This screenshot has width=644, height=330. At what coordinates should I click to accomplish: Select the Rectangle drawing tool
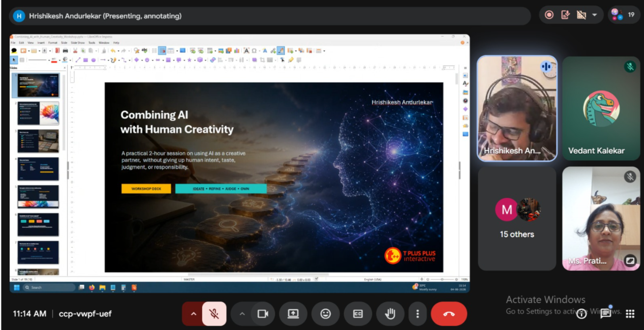pyautogui.click(x=85, y=60)
